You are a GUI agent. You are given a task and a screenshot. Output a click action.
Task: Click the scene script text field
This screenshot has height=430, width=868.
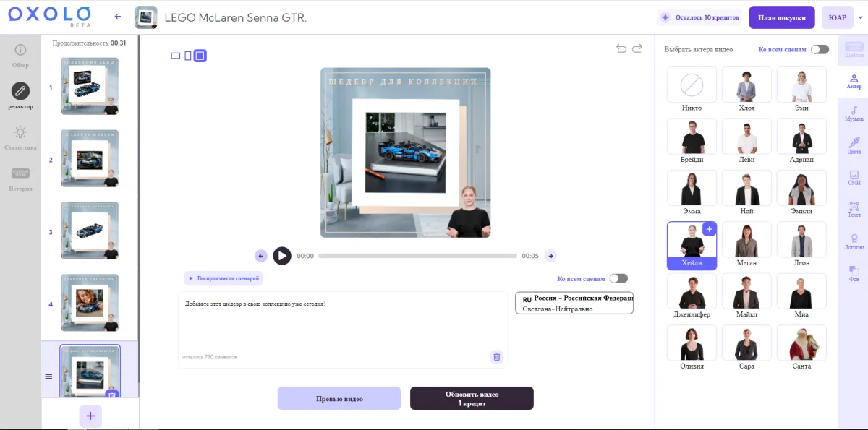coord(343,330)
